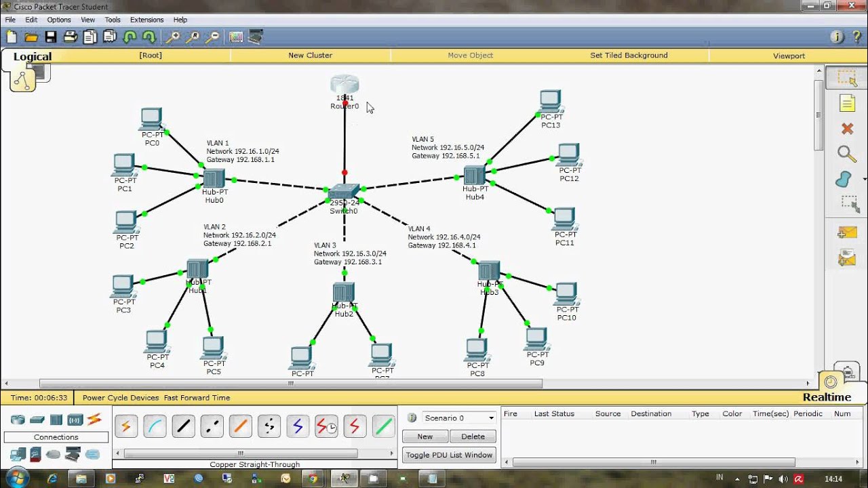This screenshot has height=488, width=868.
Task: Expand the Draw shape tool arrow
Action: [x=865, y=180]
